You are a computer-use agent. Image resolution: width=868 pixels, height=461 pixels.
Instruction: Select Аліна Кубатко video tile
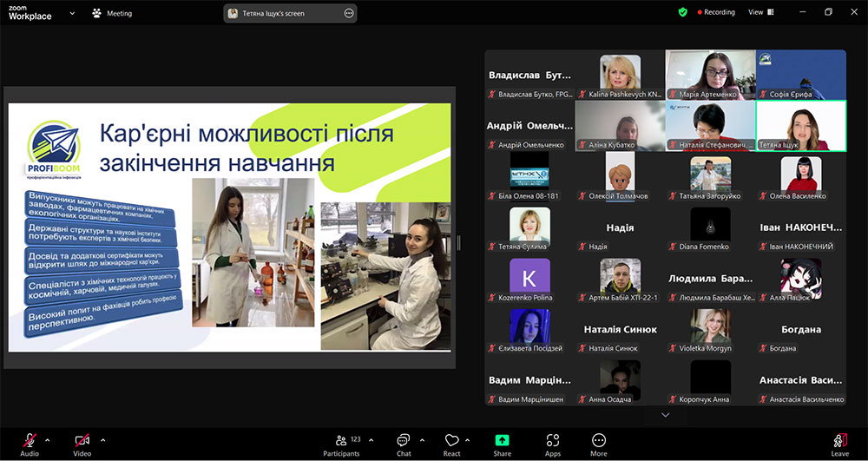click(620, 126)
